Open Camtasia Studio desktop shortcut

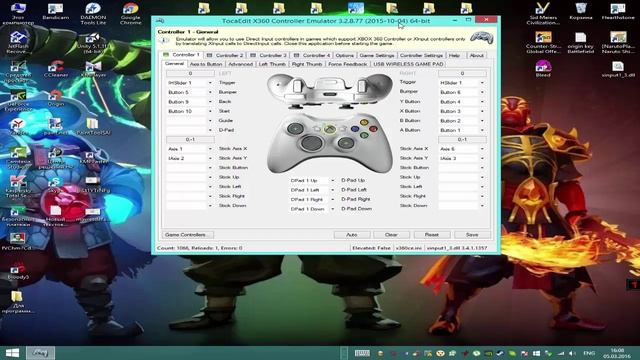click(x=18, y=158)
